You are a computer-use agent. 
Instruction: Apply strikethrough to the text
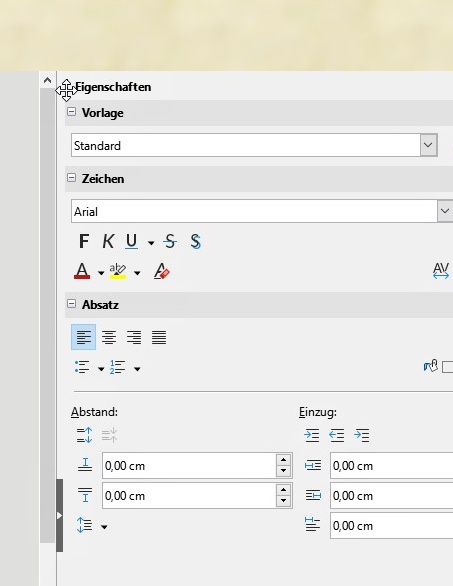pyautogui.click(x=170, y=241)
